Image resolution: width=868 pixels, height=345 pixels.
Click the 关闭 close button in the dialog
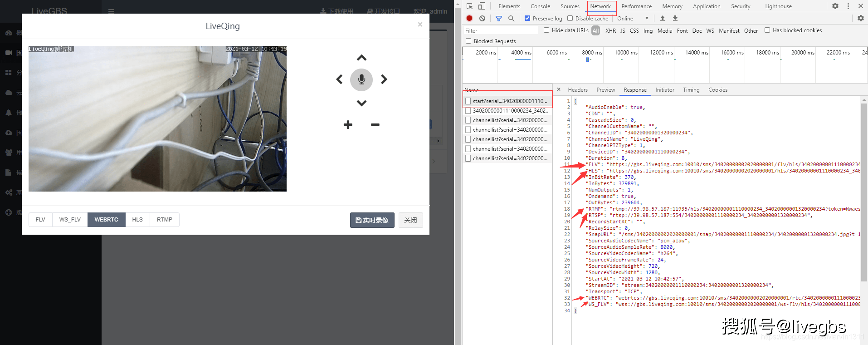pos(411,220)
